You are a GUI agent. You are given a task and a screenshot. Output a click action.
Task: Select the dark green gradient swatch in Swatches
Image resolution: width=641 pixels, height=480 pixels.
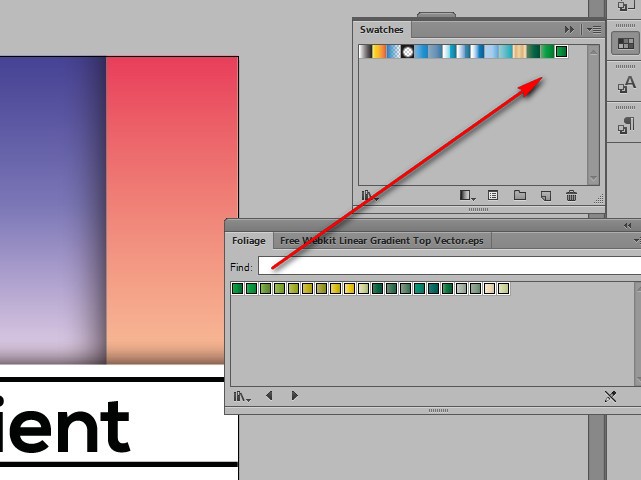[533, 52]
